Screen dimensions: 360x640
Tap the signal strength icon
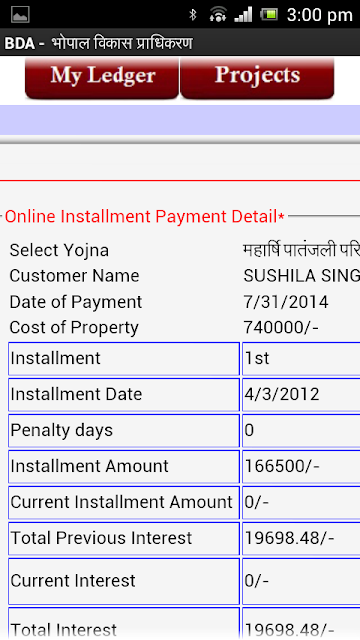[243, 15]
